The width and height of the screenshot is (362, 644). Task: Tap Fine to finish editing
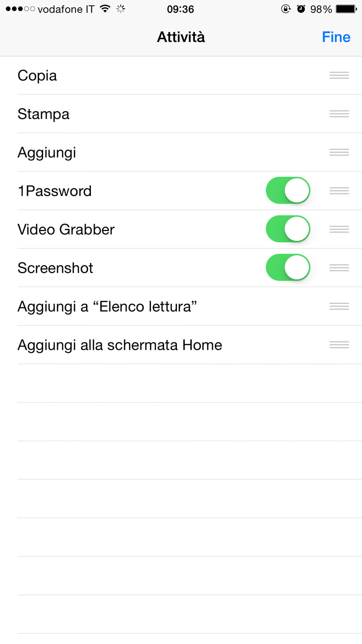click(x=336, y=37)
